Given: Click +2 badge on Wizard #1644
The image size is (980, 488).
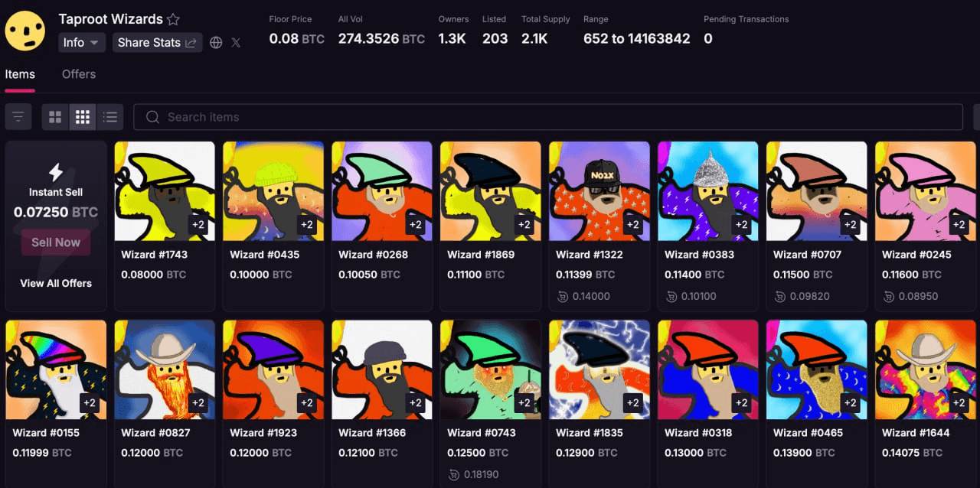Looking at the screenshot, I should (959, 403).
